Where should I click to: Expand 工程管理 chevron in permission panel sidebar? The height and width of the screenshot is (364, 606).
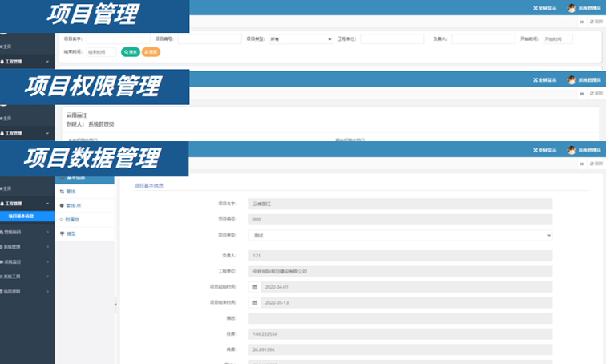47,133
